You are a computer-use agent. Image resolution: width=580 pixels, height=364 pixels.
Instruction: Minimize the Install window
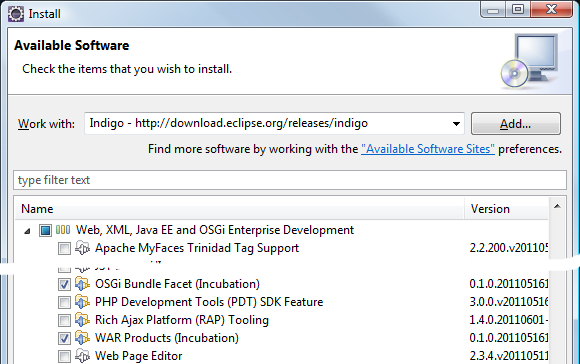click(x=493, y=10)
